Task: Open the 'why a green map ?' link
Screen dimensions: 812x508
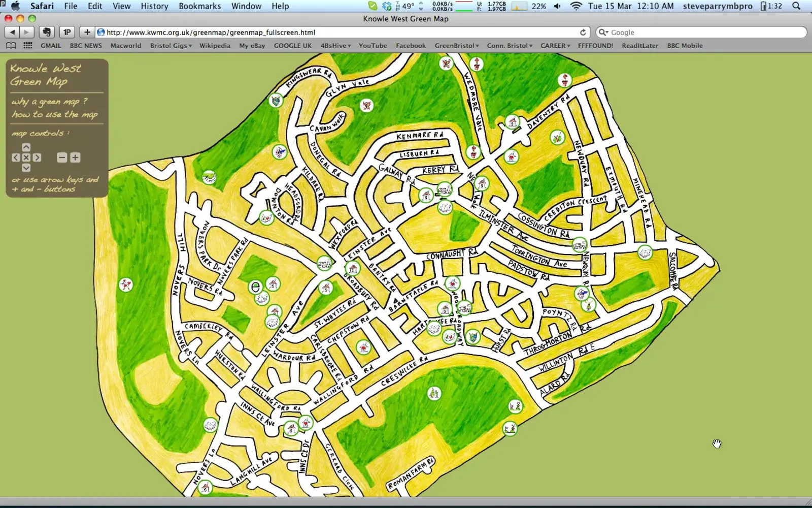Action: tap(50, 102)
